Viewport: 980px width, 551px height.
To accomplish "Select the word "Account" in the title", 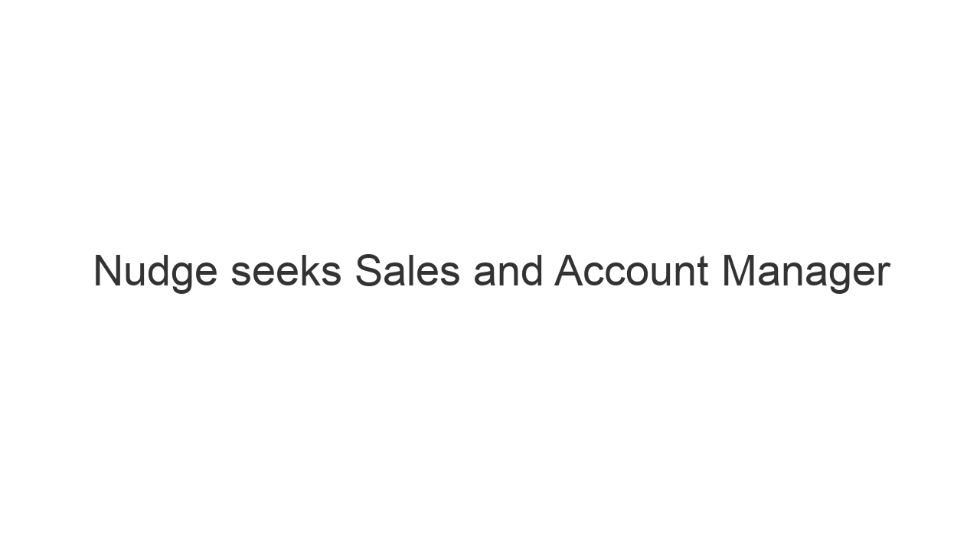I will tap(631, 272).
